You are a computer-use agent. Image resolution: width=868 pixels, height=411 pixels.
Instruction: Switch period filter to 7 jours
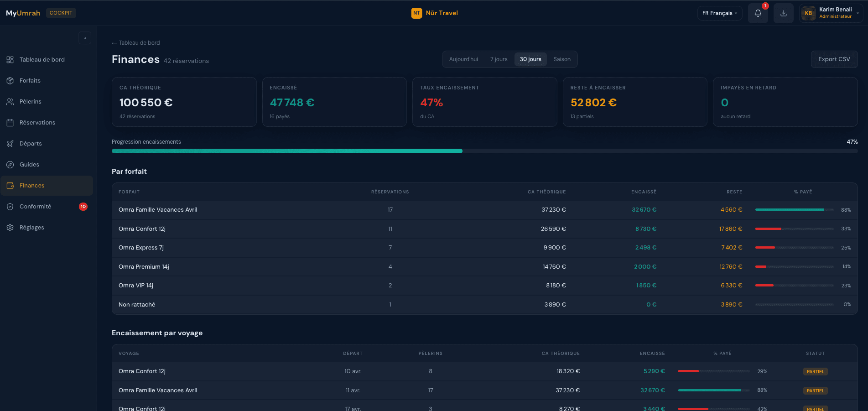point(499,59)
